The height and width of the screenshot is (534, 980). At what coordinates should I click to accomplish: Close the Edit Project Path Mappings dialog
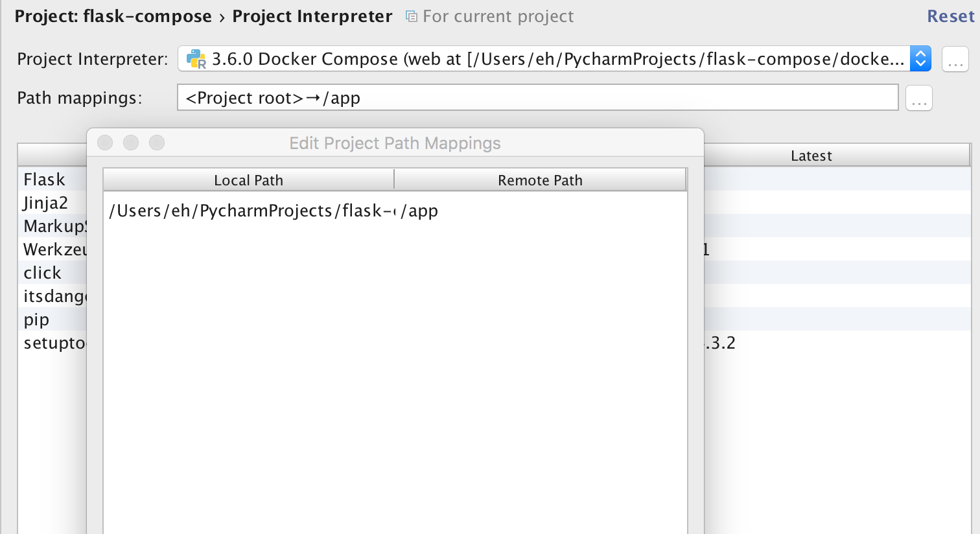click(105, 143)
